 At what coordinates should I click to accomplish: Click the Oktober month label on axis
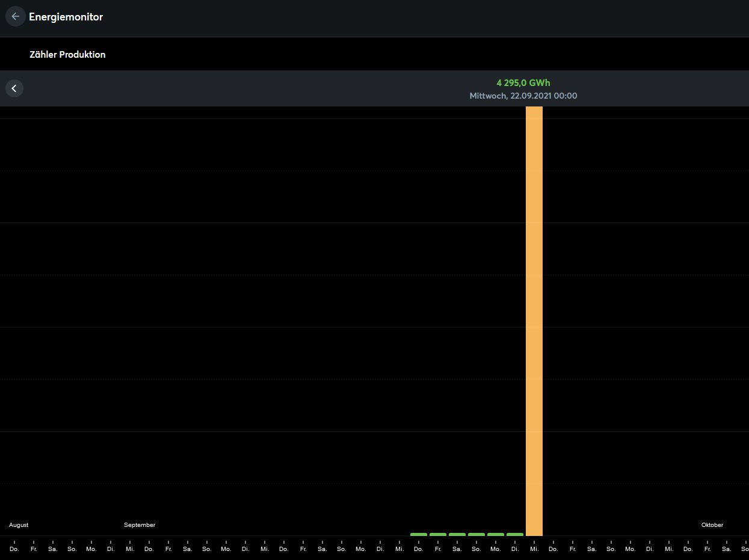[712, 525]
